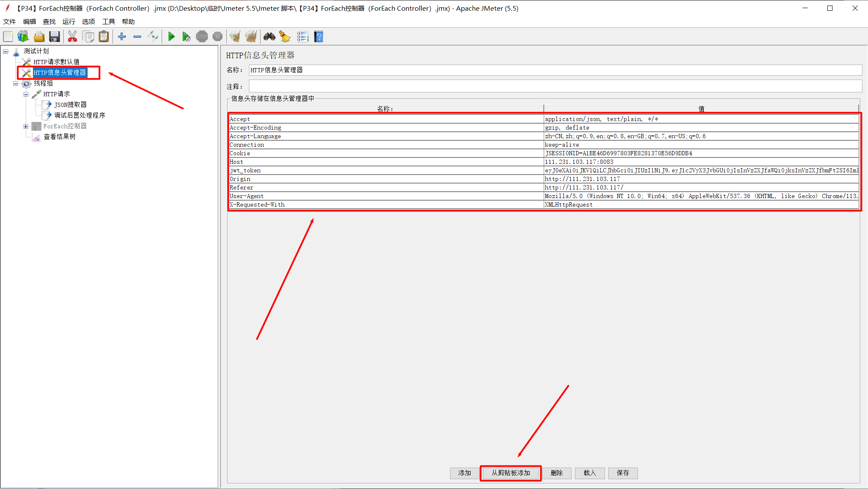This screenshot has height=489, width=868.
Task: Select the Accept-Language header row
Action: click(544, 136)
